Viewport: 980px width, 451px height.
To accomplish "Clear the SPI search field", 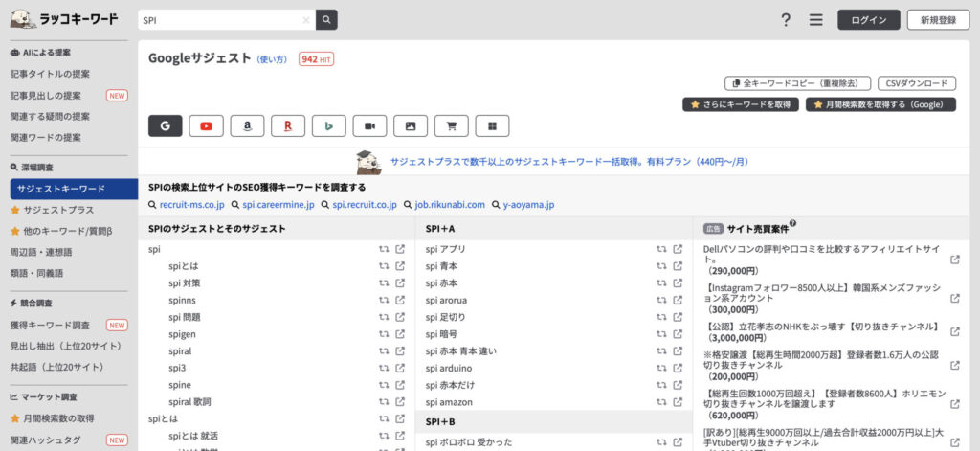I will pos(306,20).
